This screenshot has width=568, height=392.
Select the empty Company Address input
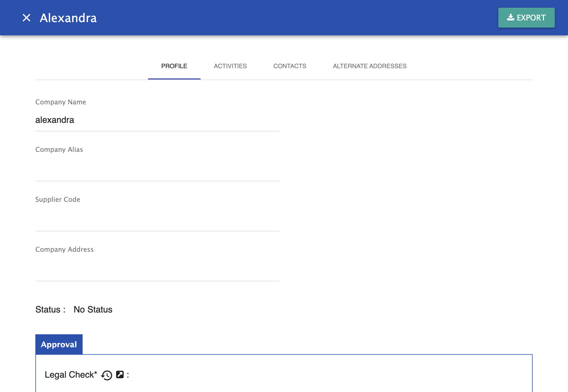[x=157, y=269]
